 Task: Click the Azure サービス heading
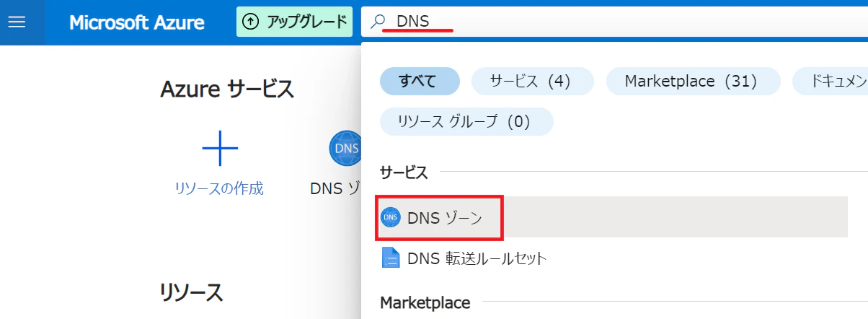coord(227,89)
